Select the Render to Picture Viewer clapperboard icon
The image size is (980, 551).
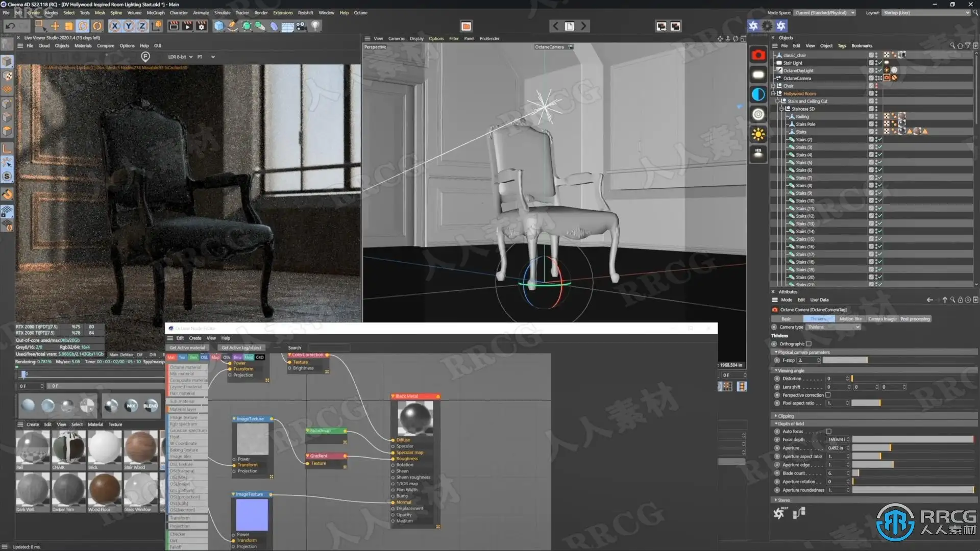pyautogui.click(x=187, y=26)
